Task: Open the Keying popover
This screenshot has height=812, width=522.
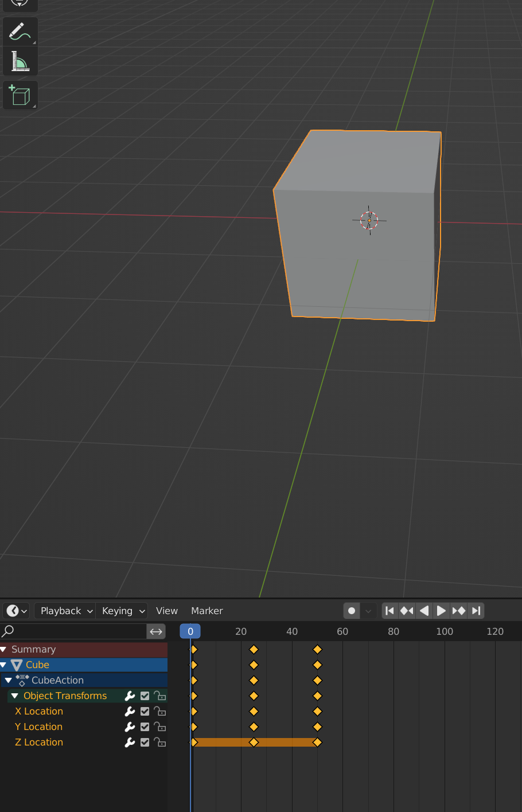Action: point(122,611)
